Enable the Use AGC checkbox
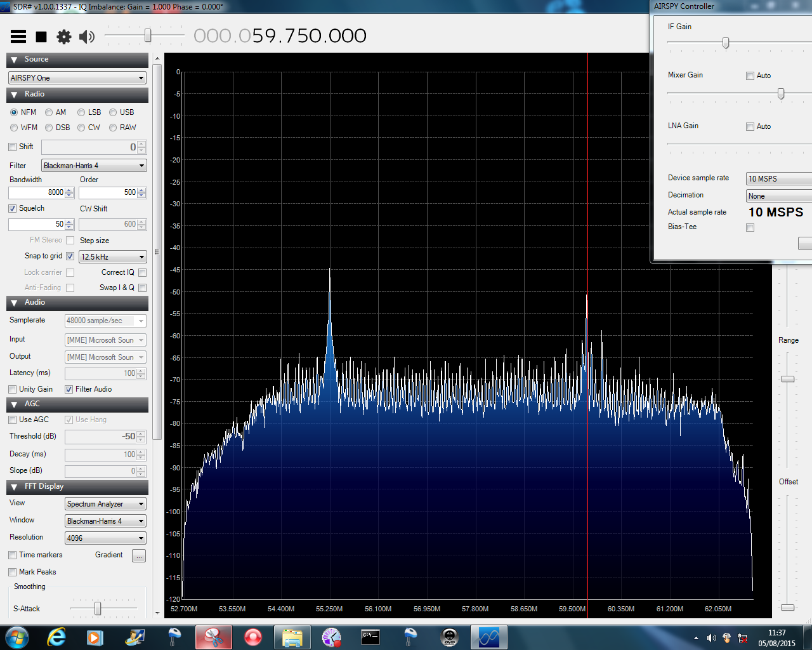This screenshot has width=812, height=650. 12,420
